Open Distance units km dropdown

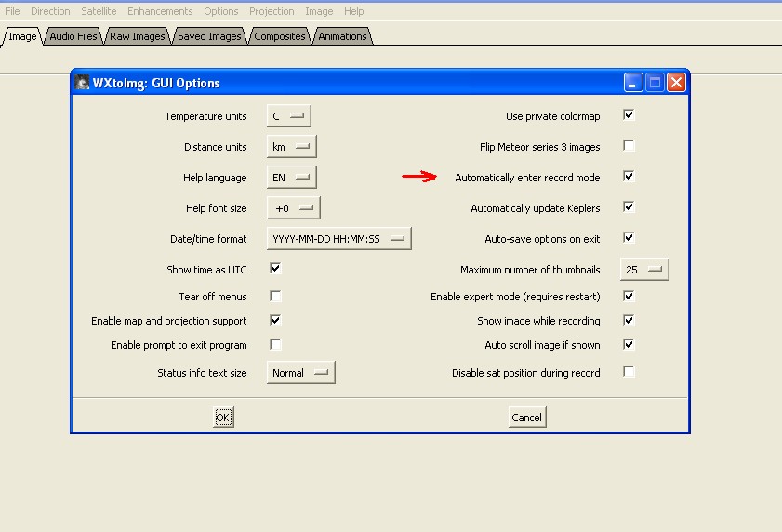pos(291,147)
